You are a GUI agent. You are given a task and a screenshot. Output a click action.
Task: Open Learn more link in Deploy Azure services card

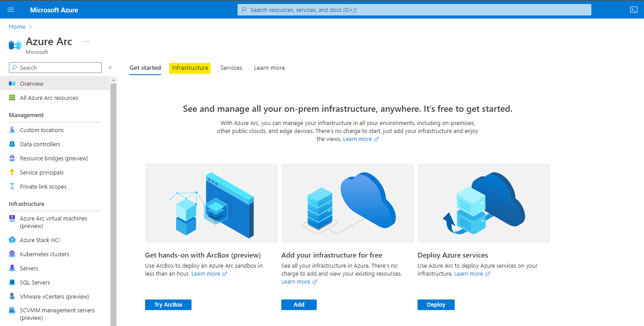point(472,274)
